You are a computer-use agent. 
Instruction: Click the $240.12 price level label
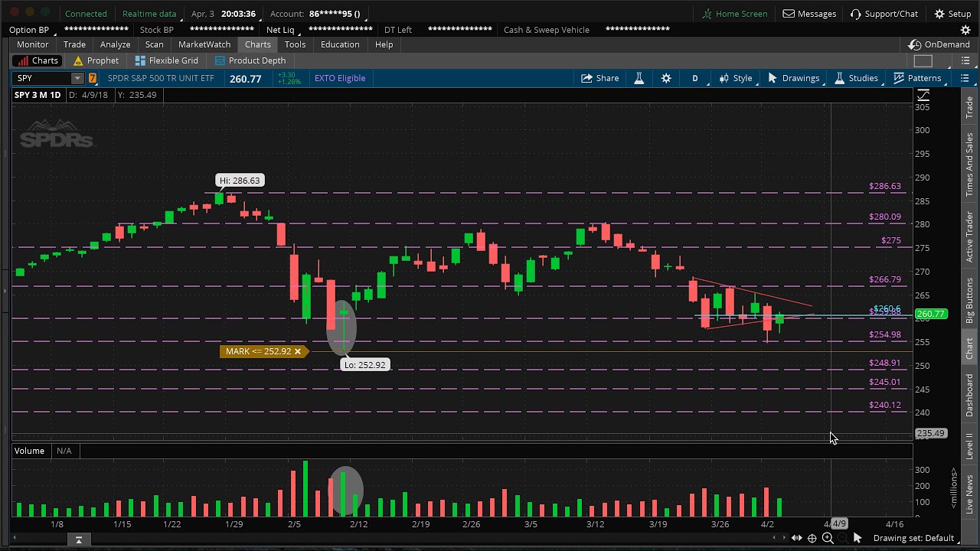(x=885, y=405)
